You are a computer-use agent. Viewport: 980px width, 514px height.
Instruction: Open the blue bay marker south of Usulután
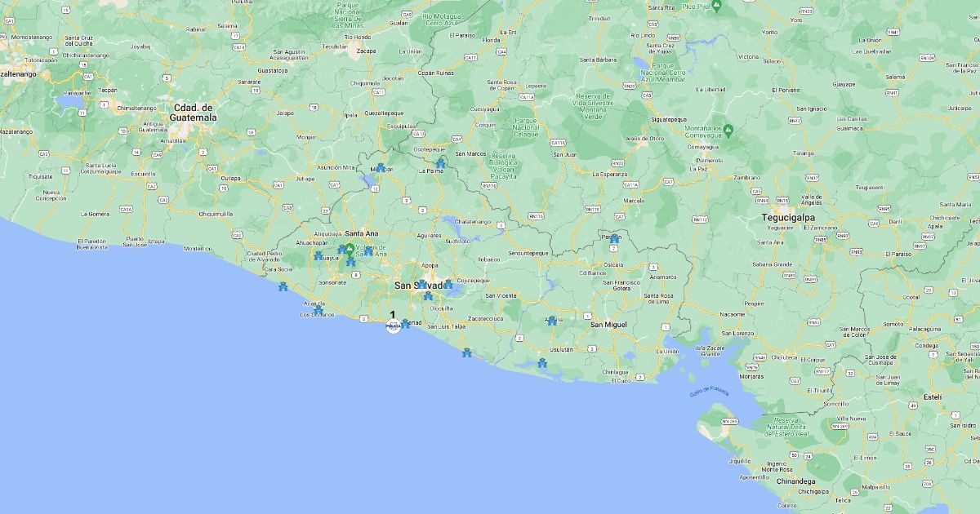click(541, 363)
